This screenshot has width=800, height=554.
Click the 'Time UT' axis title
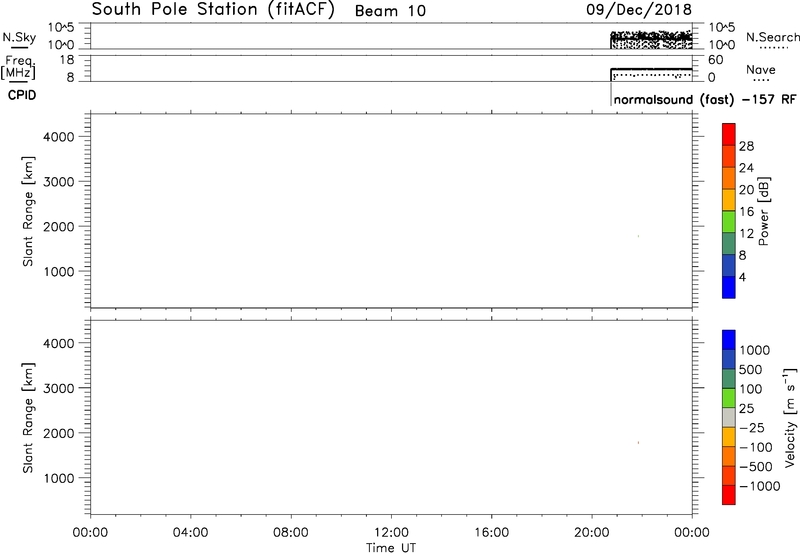(x=391, y=548)
